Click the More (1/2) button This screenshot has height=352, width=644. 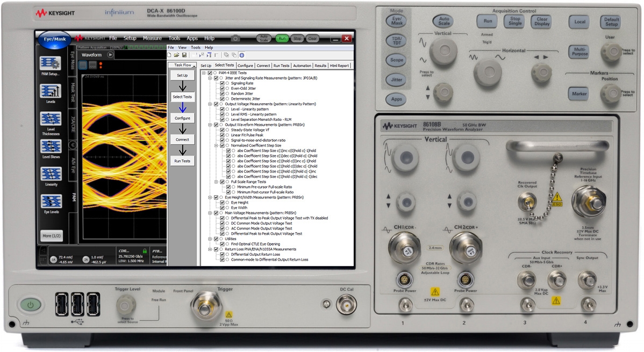[x=51, y=236]
